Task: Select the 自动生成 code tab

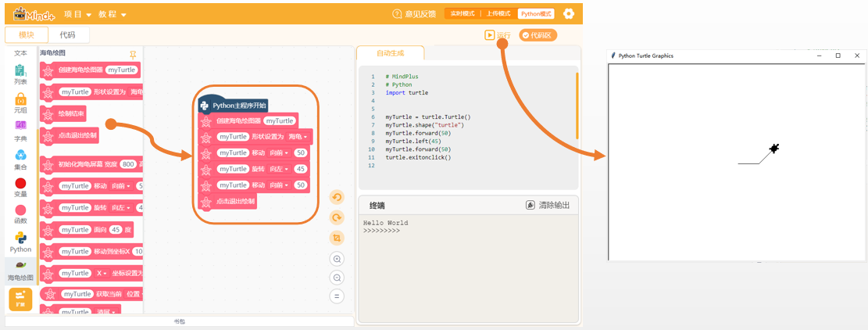Action: [391, 53]
